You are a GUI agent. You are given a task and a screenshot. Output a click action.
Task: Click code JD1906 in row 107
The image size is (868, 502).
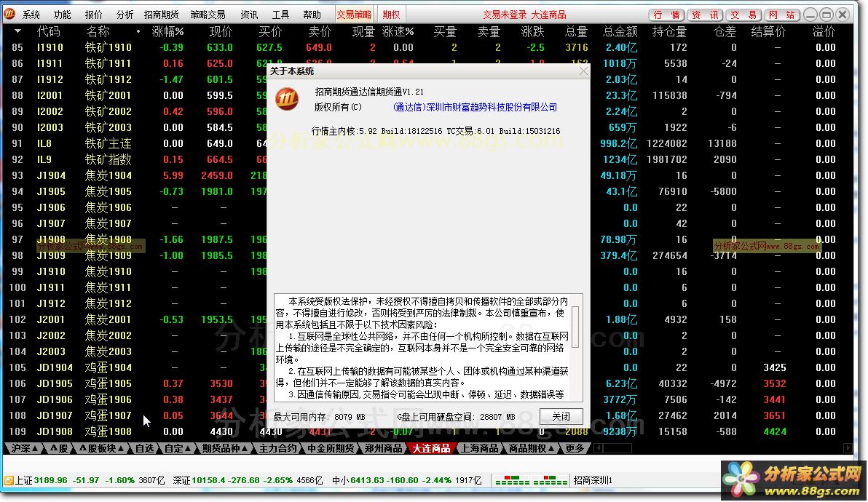click(x=54, y=399)
